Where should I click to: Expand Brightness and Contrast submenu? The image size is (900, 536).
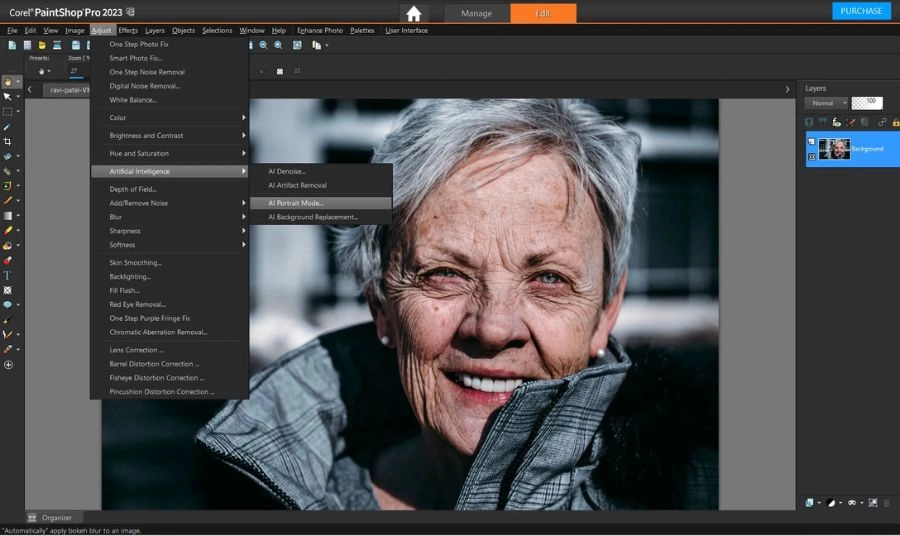click(x=169, y=135)
